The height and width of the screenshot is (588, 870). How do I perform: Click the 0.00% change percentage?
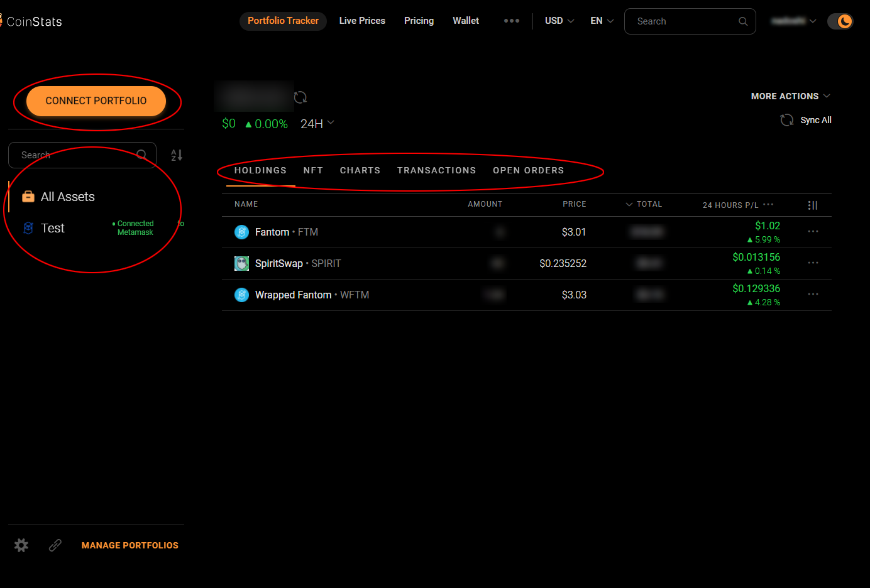coord(267,124)
